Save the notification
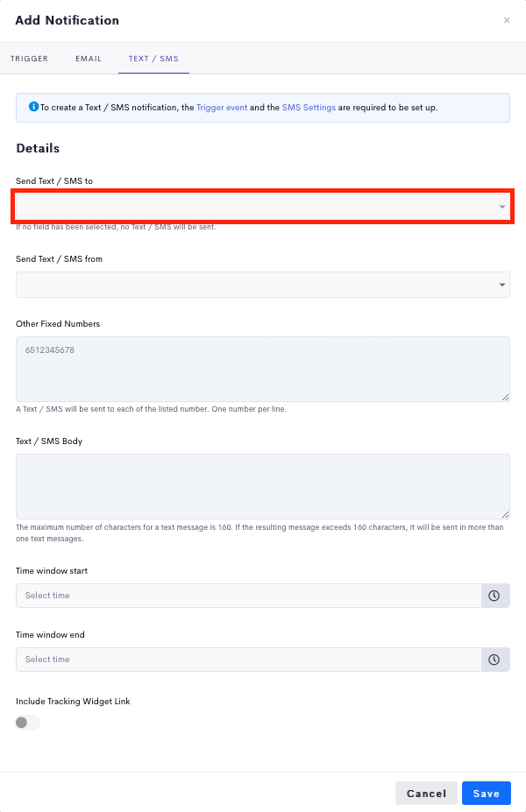 pos(486,794)
